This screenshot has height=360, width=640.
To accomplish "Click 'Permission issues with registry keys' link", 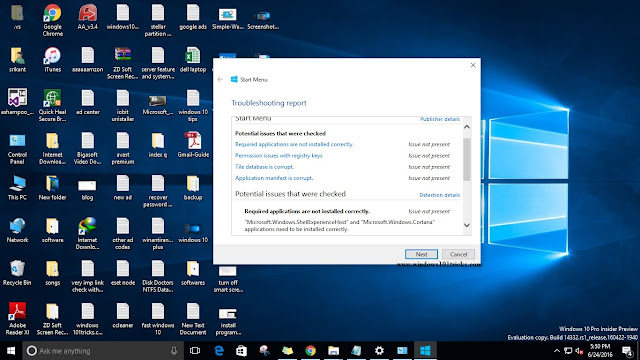I will (279, 156).
